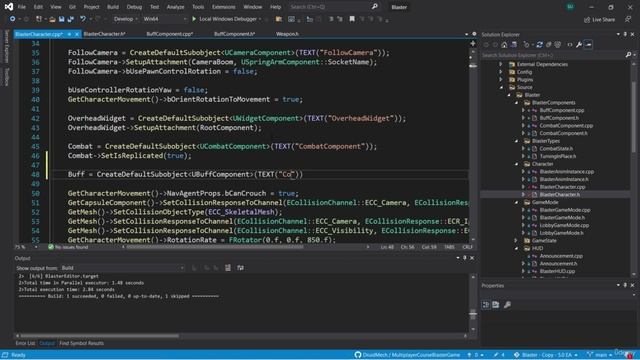Switch to the Error List tab
This screenshot has height=360, width=640.
pyautogui.click(x=25, y=343)
